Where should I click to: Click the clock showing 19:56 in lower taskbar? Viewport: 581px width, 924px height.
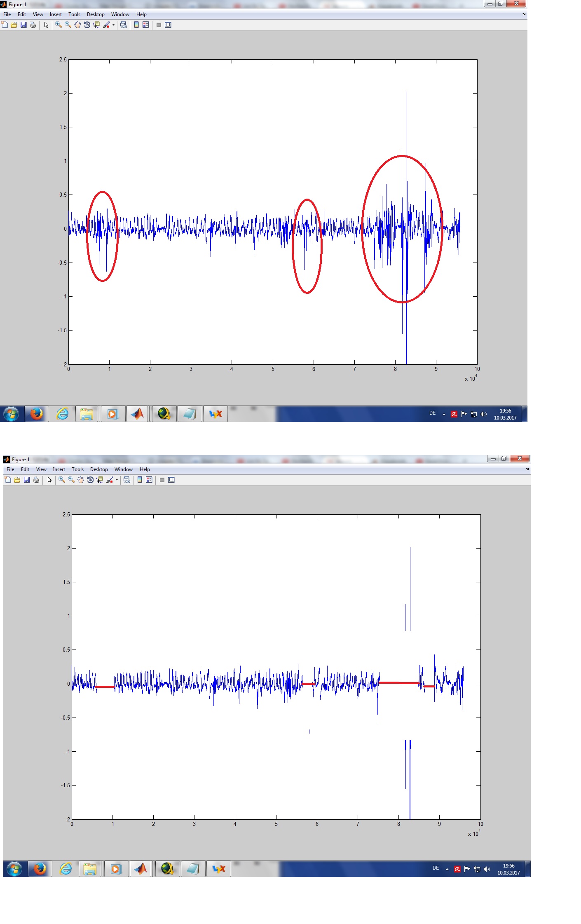(x=508, y=869)
